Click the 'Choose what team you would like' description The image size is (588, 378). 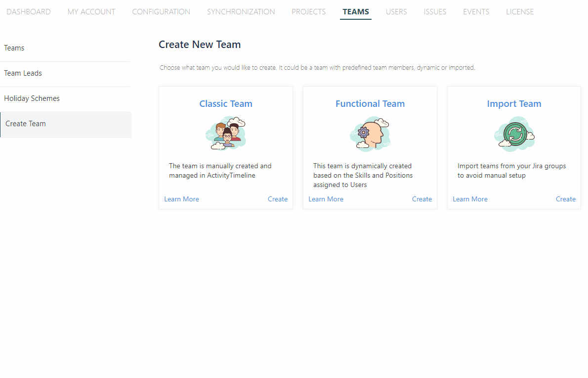[x=317, y=68]
